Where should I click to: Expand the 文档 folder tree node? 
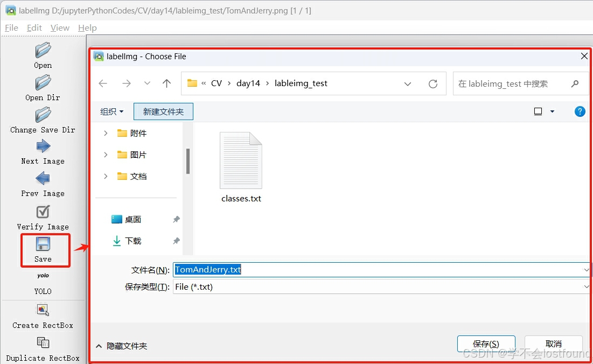pos(106,176)
